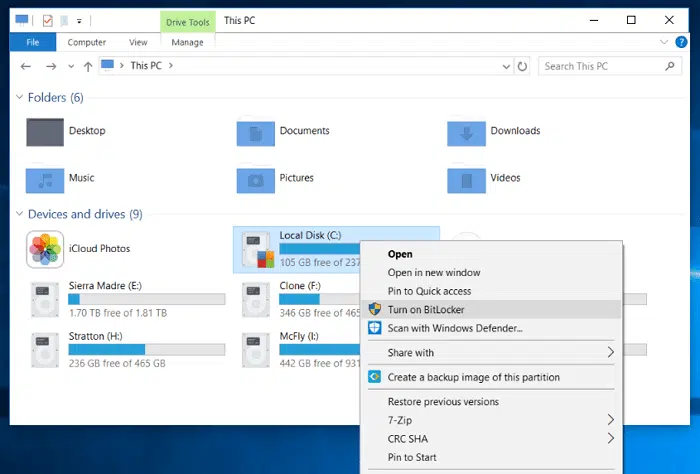Viewport: 700px width, 474px height.
Task: Click the iCloud Photos icon
Action: tap(45, 249)
